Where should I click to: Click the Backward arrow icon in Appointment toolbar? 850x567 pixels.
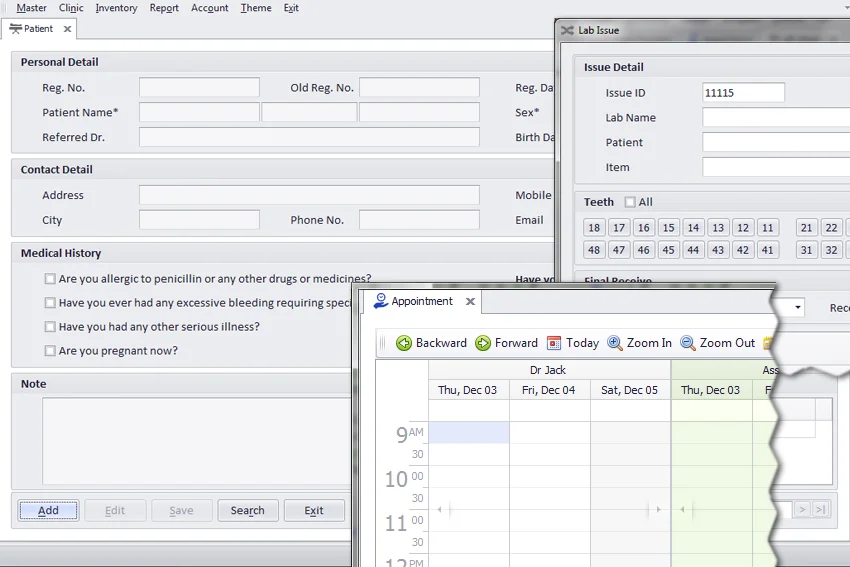(x=404, y=343)
